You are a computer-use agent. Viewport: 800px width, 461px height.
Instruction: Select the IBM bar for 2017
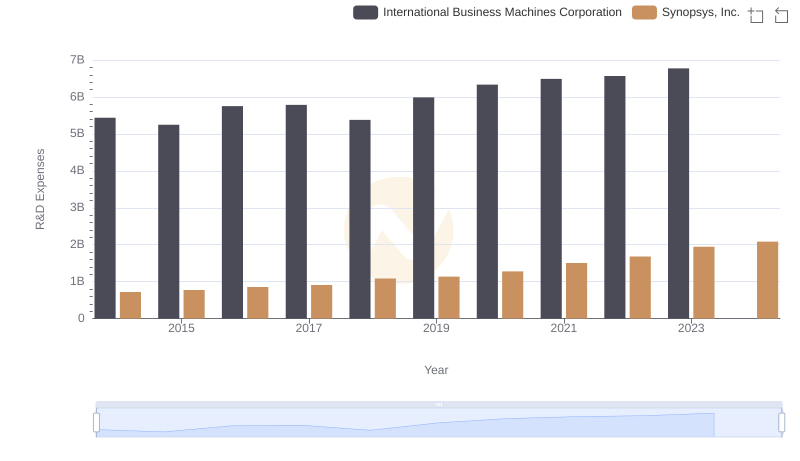click(x=296, y=212)
